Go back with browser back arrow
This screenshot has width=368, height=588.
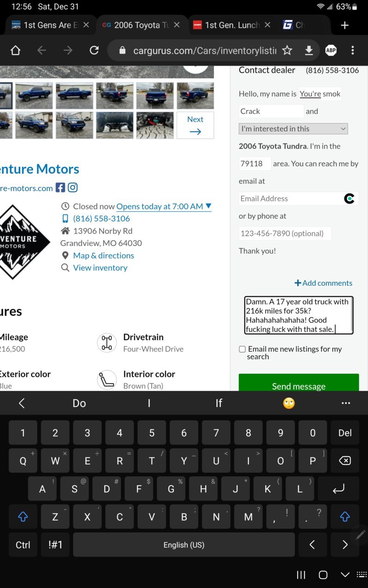pos(42,51)
